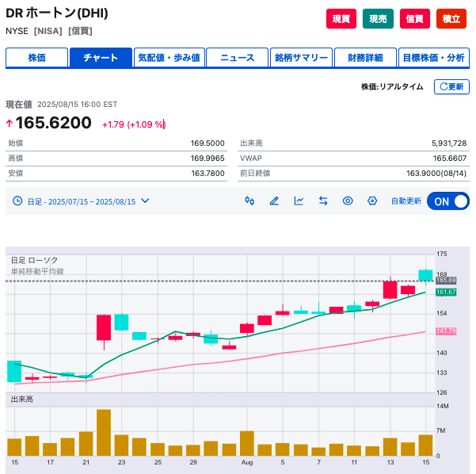This screenshot has height=474, width=476.
Task: Turn off the 自動更新 ON switch
Action: 447,201
